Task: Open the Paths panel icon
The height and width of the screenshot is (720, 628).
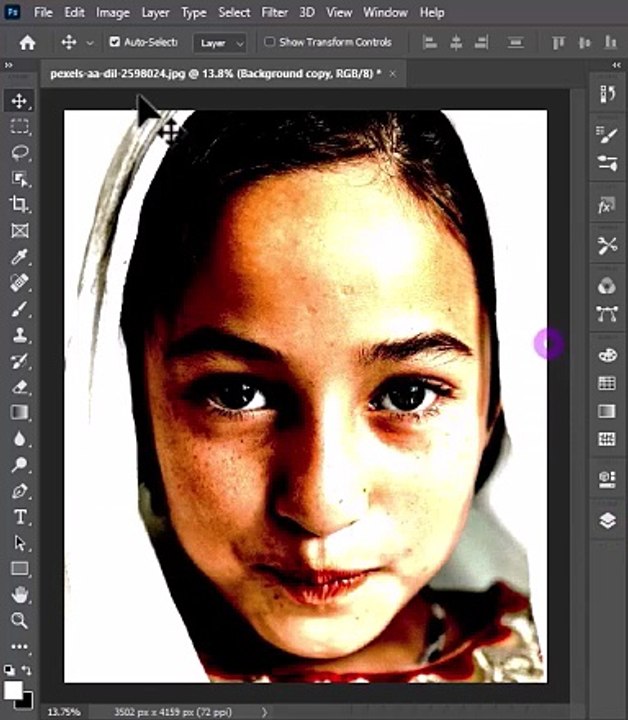Action: [x=607, y=314]
